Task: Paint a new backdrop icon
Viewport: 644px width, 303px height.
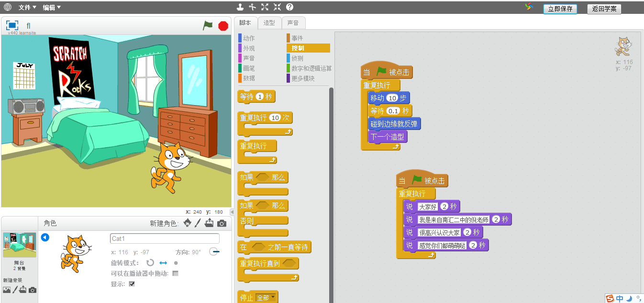Action: (14, 290)
